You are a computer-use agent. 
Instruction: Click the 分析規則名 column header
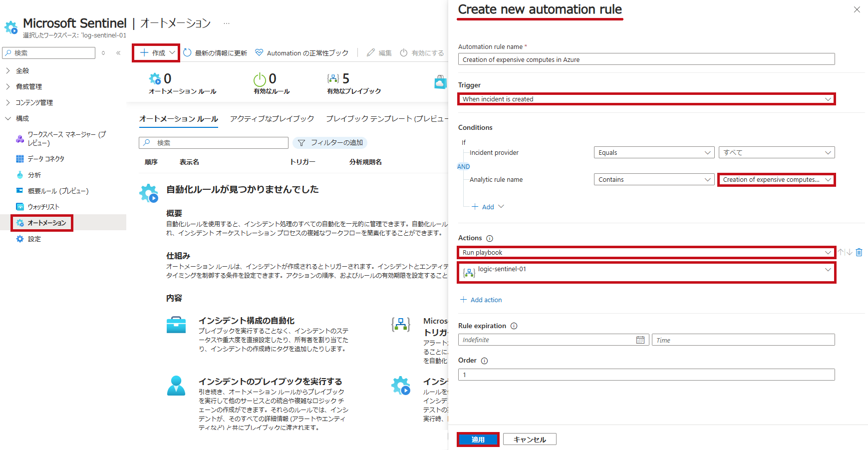(366, 162)
